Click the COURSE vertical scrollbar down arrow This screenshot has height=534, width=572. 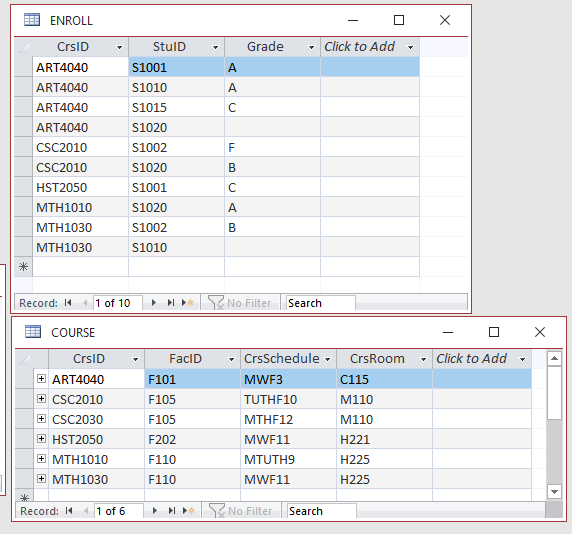pyautogui.click(x=554, y=492)
